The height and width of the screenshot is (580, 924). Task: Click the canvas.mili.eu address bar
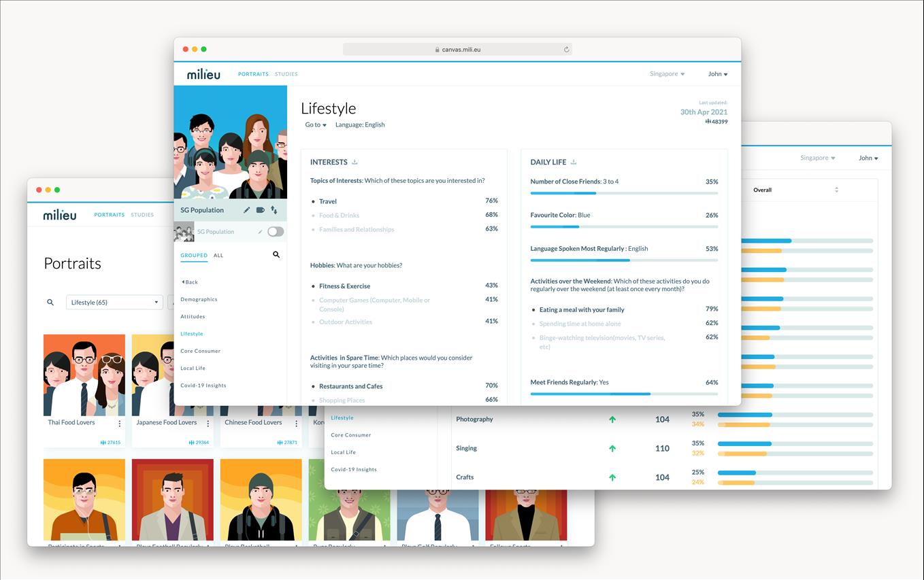[457, 50]
